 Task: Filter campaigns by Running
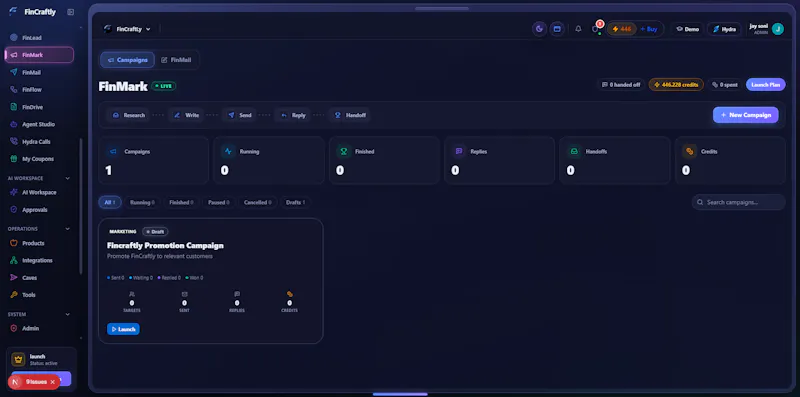(142, 202)
